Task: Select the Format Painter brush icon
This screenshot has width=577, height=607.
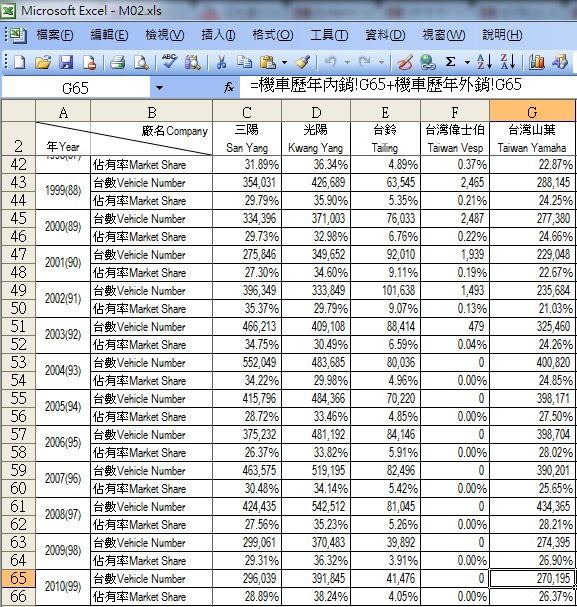Action: tap(302, 62)
